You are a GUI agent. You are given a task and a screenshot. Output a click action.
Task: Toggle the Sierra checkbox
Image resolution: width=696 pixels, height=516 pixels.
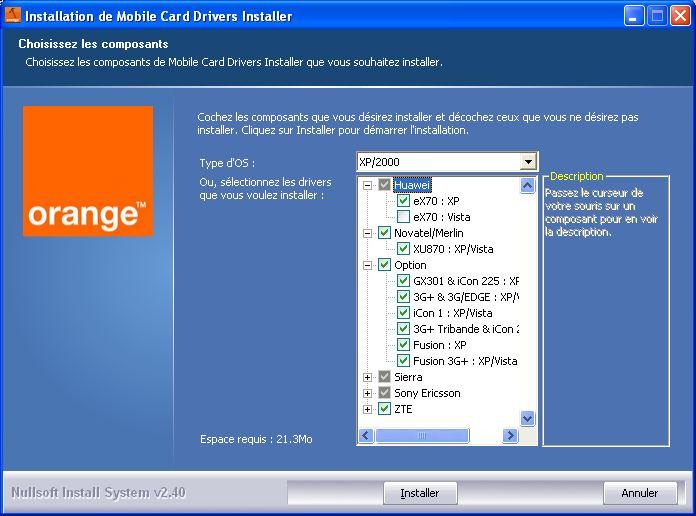click(x=384, y=377)
